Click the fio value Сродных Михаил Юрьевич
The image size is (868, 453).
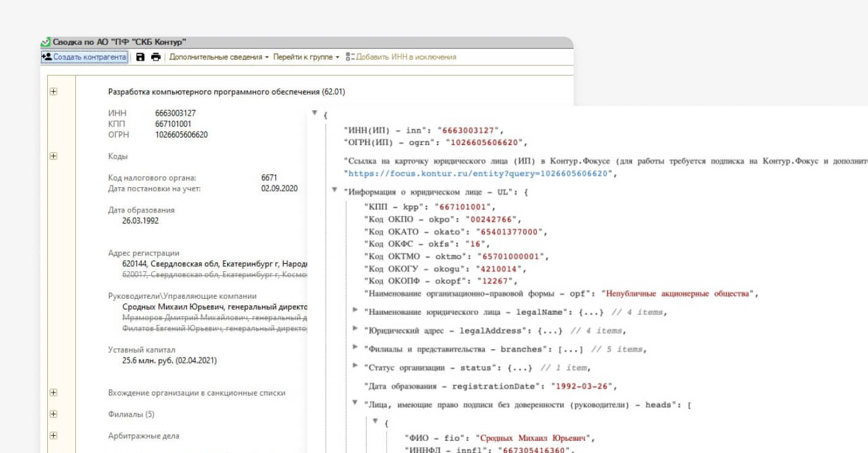(533, 438)
